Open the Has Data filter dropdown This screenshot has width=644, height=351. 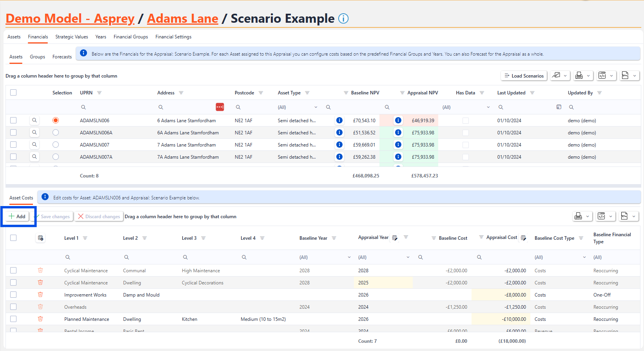(x=488, y=107)
